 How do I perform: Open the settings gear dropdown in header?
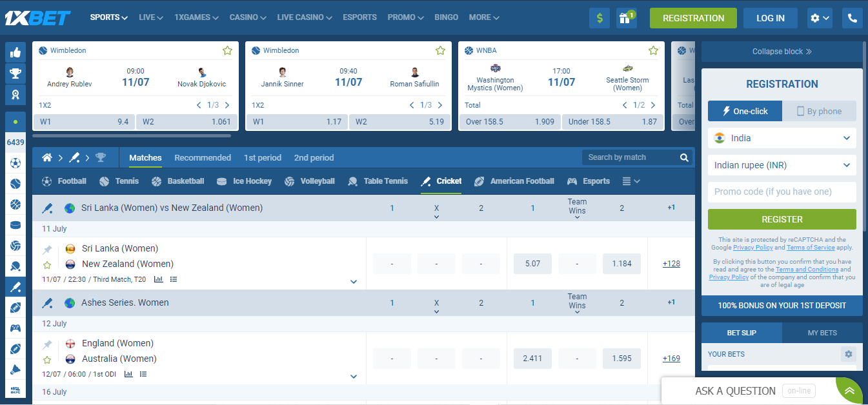(820, 18)
